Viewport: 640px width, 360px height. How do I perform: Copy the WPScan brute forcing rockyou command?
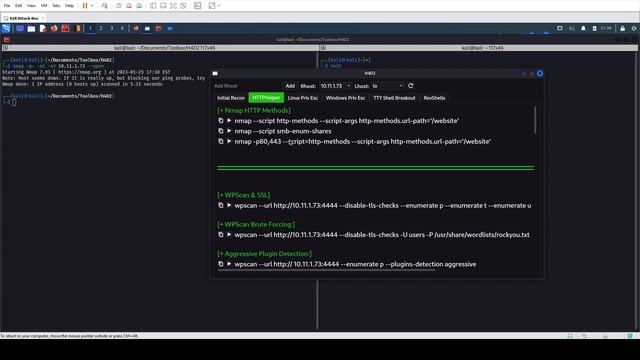coord(221,235)
